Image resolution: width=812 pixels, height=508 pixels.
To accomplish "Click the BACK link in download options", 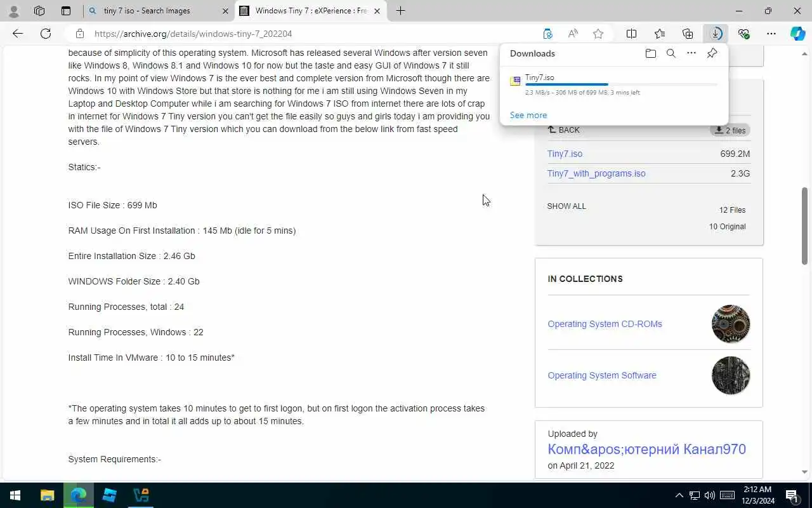I will (563, 130).
